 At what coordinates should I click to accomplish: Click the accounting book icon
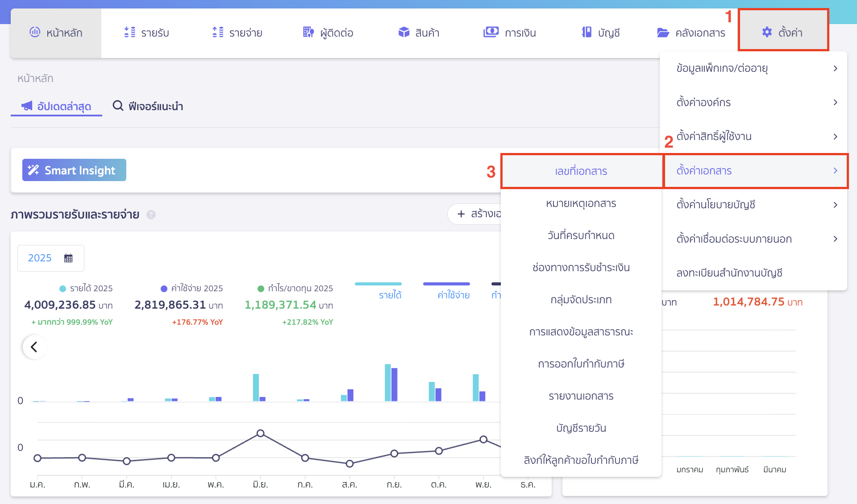587,32
